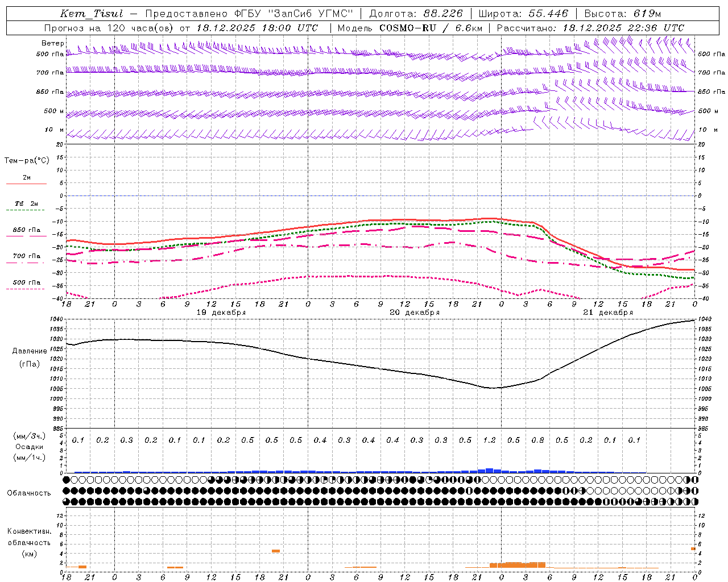
Task: Click the 0.8 precipitation amount value
Action: [x=537, y=440]
